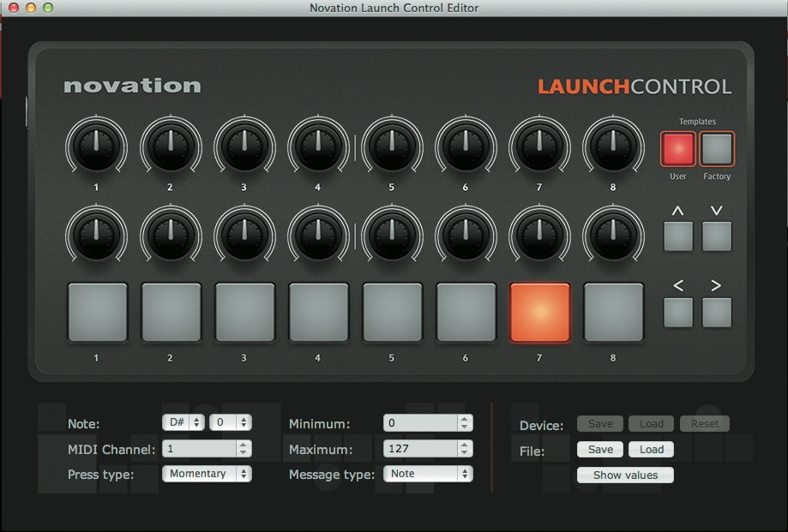Select top-row knob 2
Viewport: 788px width, 532px height.
[x=171, y=146]
